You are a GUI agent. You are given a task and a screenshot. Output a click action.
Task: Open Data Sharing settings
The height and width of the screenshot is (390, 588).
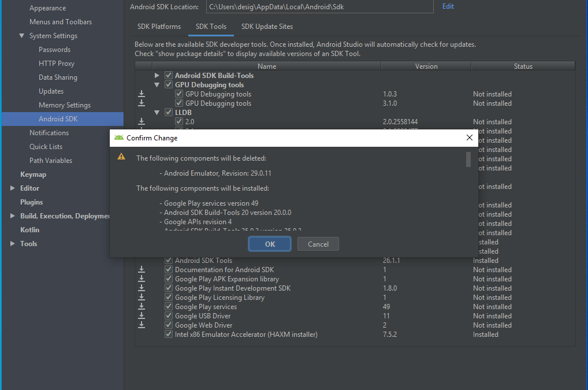coord(58,77)
